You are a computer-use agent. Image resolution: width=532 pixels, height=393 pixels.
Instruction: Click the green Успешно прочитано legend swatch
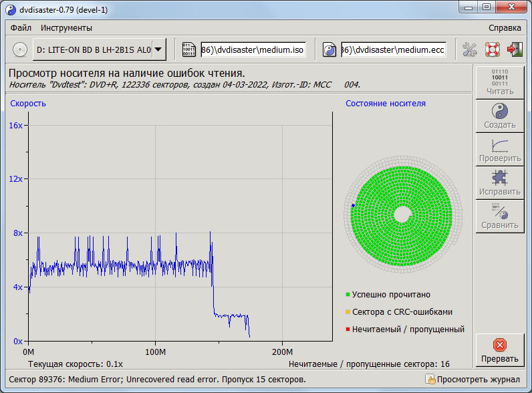[x=348, y=295]
